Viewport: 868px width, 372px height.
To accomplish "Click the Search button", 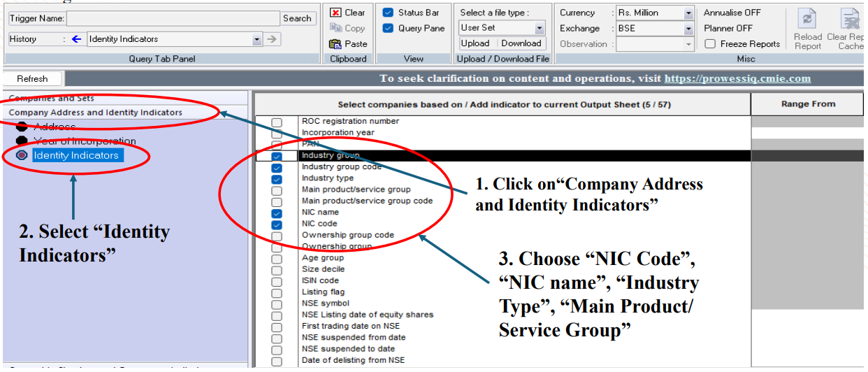I will pos(297,18).
